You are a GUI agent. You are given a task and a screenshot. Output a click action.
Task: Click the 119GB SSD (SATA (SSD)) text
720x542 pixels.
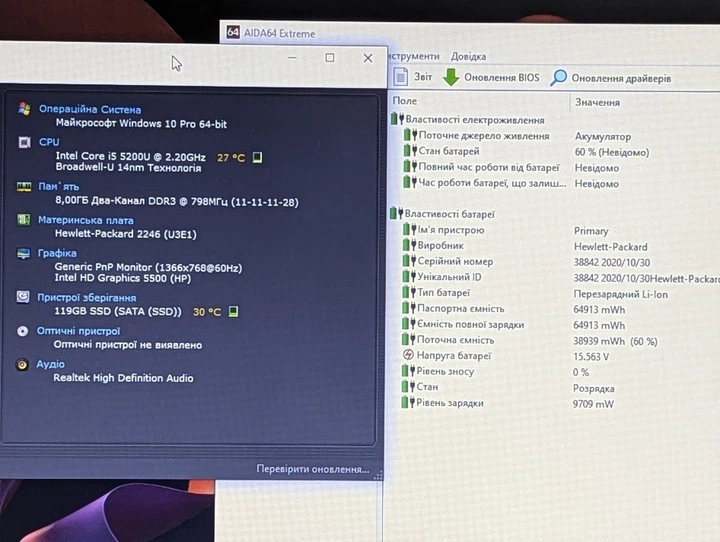[x=118, y=311]
